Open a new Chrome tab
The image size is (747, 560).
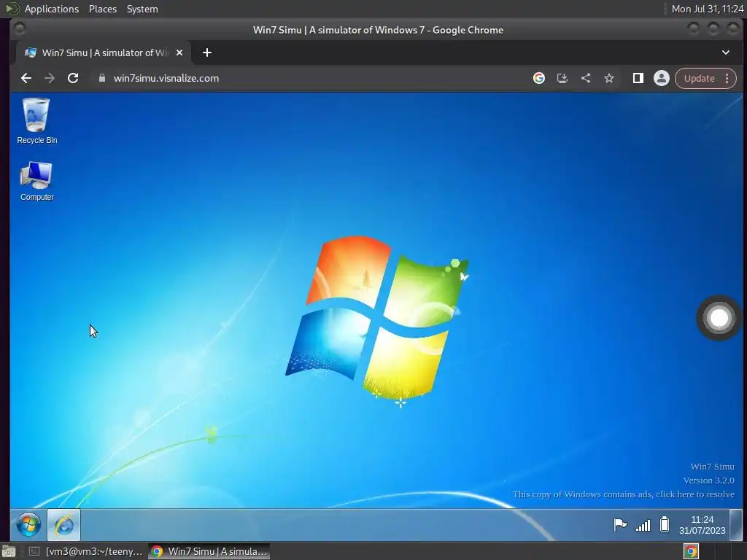pyautogui.click(x=206, y=52)
